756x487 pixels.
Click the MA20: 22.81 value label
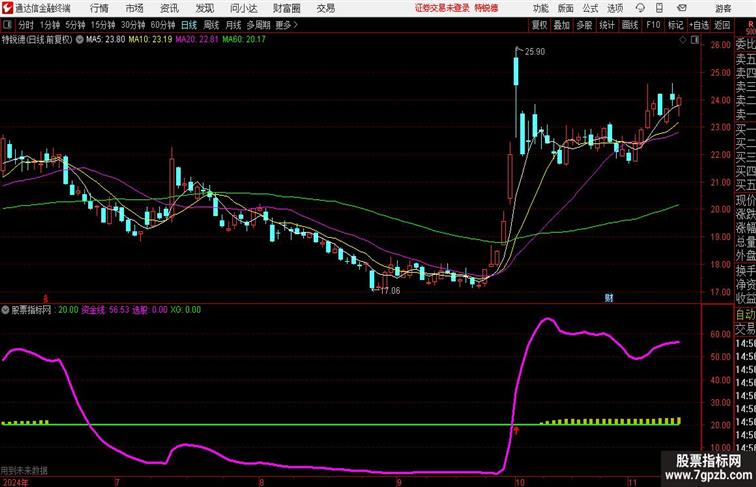pyautogui.click(x=197, y=40)
